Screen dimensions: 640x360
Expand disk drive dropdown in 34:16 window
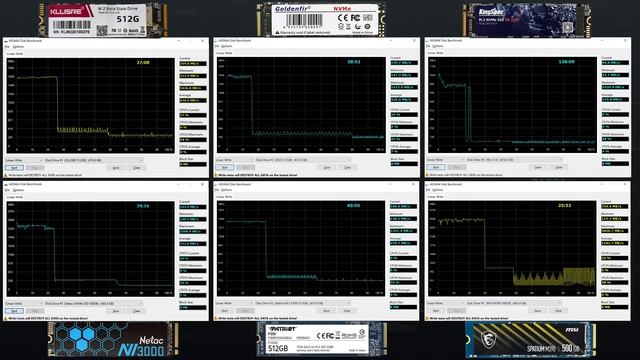pos(94,304)
